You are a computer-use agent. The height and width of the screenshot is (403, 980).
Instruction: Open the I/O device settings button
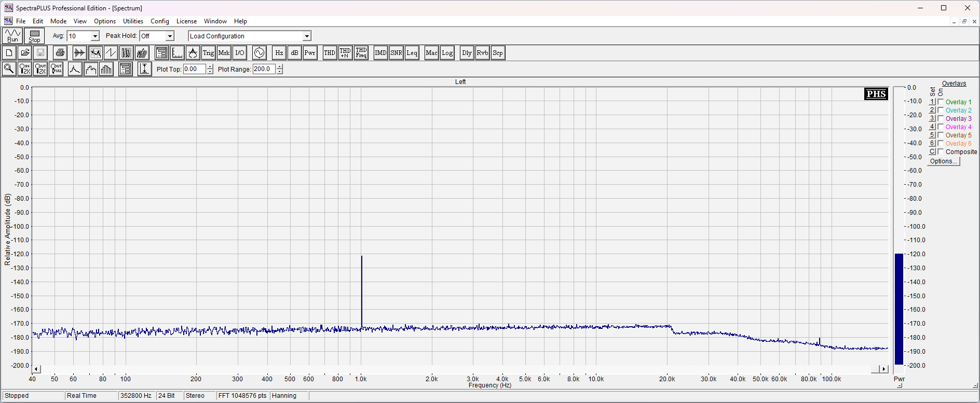240,53
